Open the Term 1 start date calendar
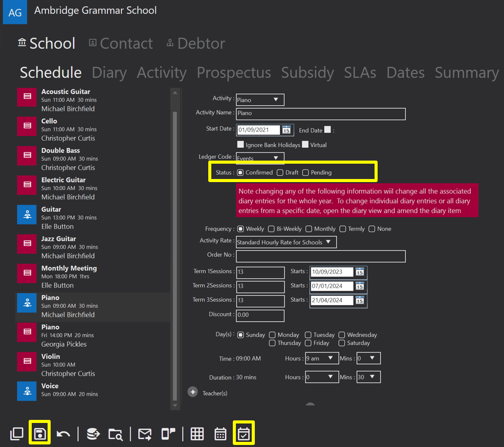Viewport: 504px width, 447px height. [x=359, y=272]
